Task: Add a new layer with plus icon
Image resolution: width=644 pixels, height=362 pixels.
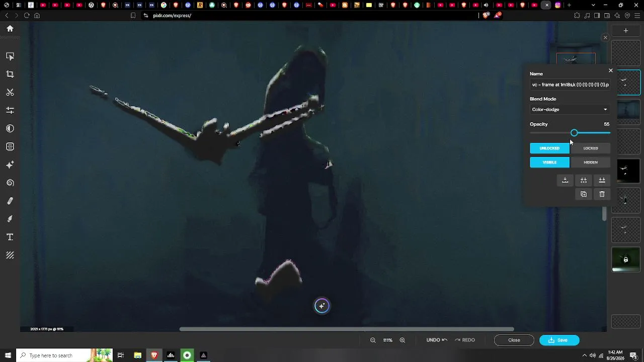Action: coord(626,31)
